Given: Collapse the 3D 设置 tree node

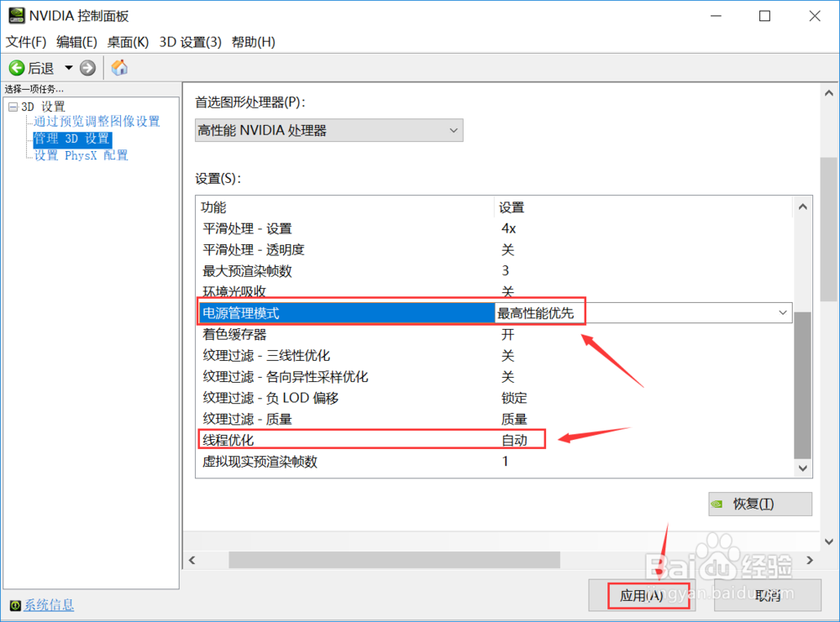Looking at the screenshot, I should tap(13, 107).
